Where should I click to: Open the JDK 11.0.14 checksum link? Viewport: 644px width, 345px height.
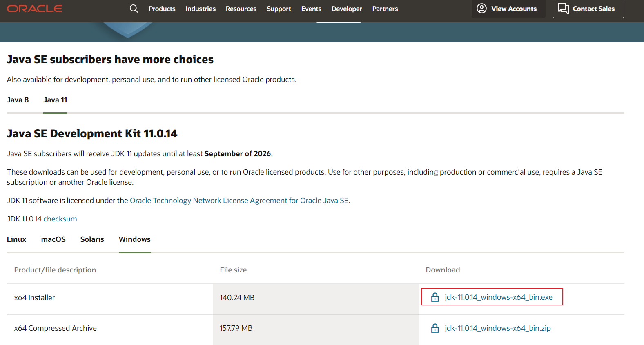60,219
